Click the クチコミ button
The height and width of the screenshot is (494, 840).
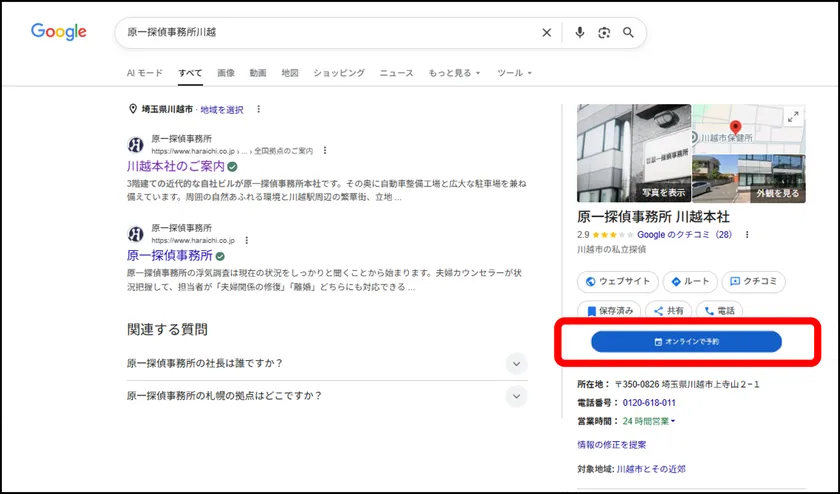coord(753,282)
